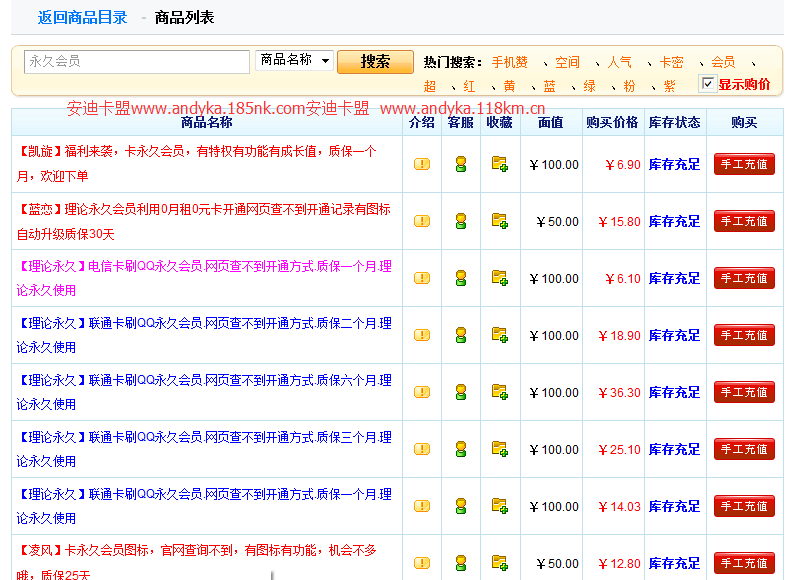Image resolution: width=791 pixels, height=580 pixels.
Task: Open the 电信卡刷QQ永久会员 product link
Action: pyautogui.click(x=204, y=278)
